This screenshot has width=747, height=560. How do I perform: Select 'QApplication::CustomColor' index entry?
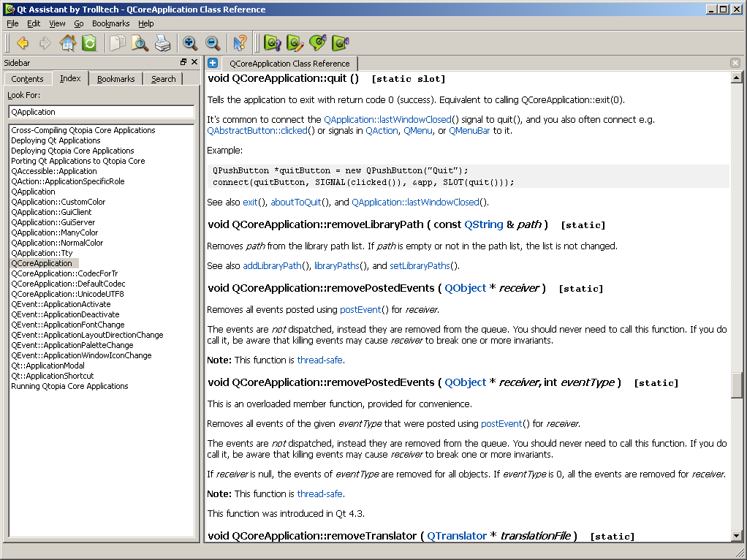click(58, 202)
